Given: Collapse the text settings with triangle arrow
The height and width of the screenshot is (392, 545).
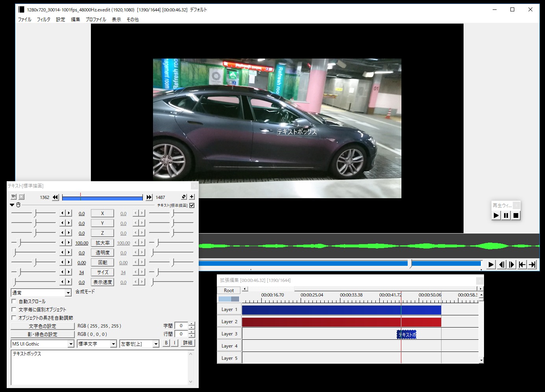Looking at the screenshot, I should (12, 205).
